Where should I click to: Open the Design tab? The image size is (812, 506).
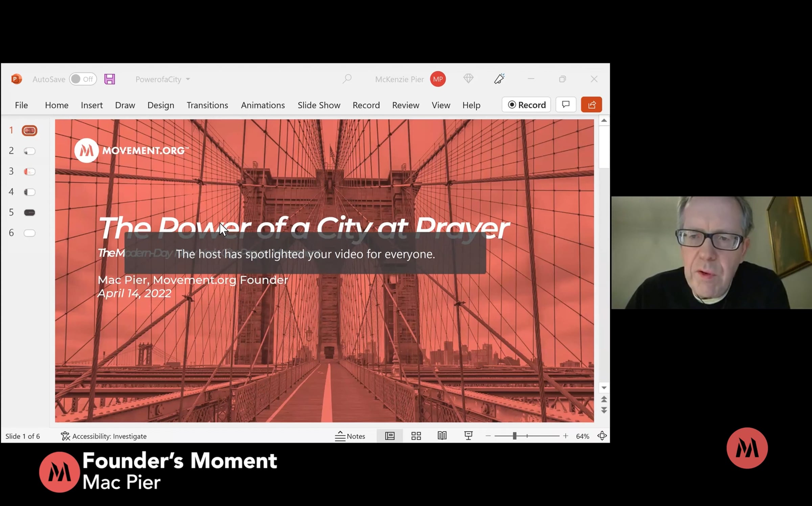[x=161, y=105]
